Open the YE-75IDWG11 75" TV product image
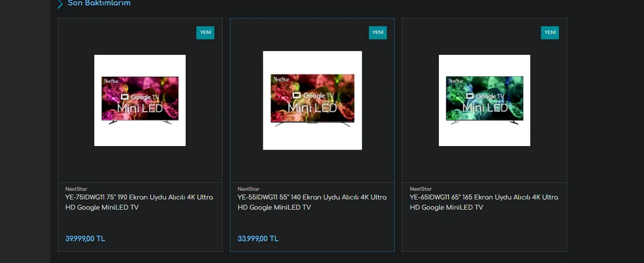Viewport: 644px width, 263px height. point(140,100)
